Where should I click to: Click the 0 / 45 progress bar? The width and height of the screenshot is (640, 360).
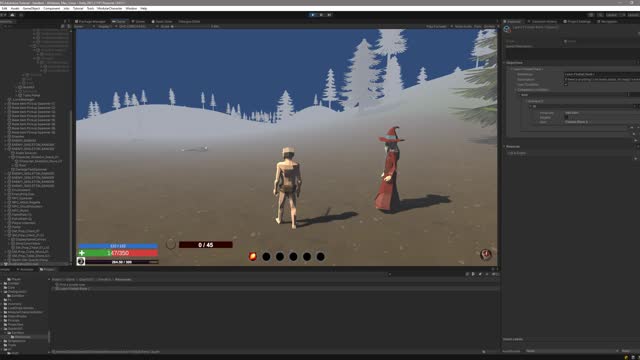click(x=206, y=245)
